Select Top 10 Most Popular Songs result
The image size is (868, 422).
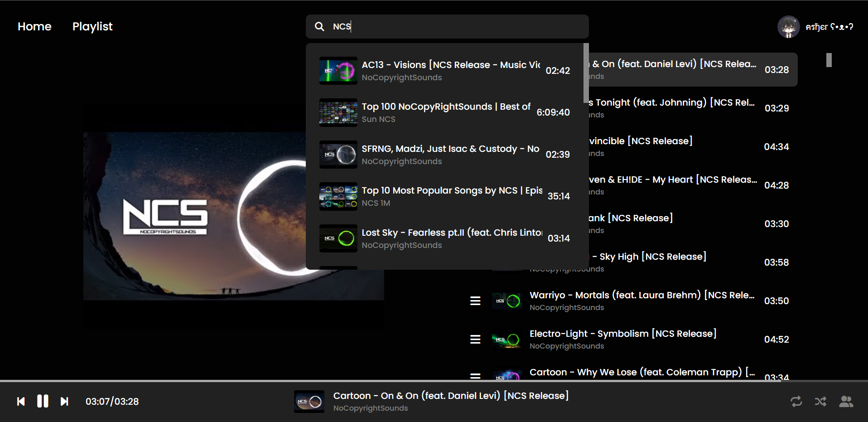point(444,196)
